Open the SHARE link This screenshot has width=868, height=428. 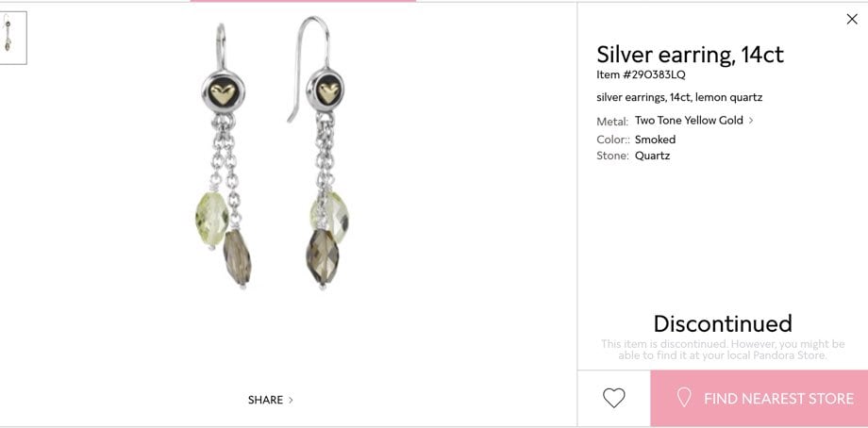coord(265,400)
